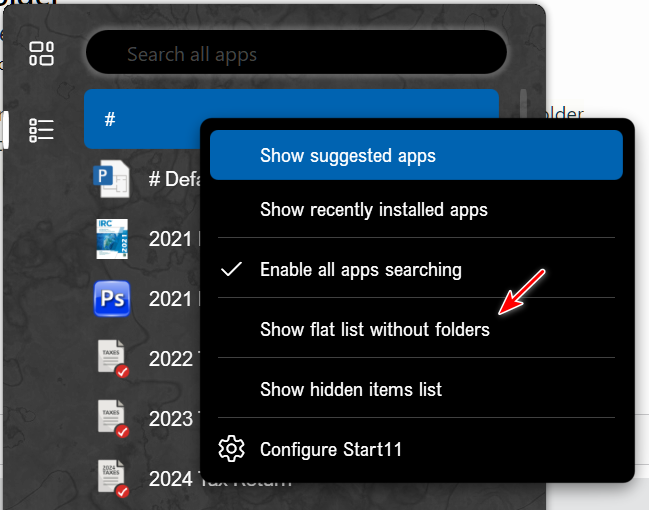
Task: Select the all apps list view icon
Action: 41,130
